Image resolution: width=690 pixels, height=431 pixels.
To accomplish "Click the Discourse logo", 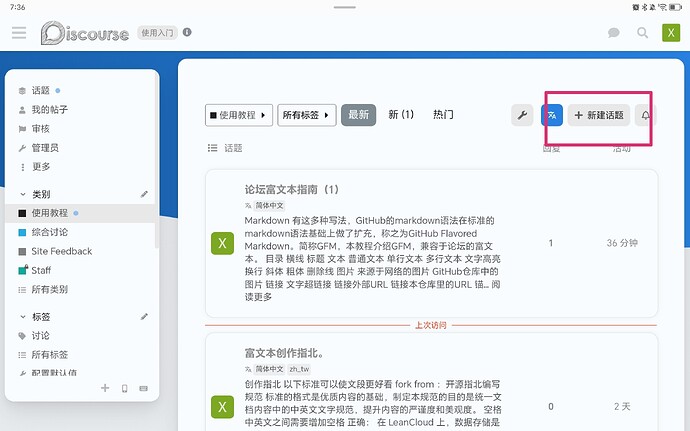I will coord(85,33).
